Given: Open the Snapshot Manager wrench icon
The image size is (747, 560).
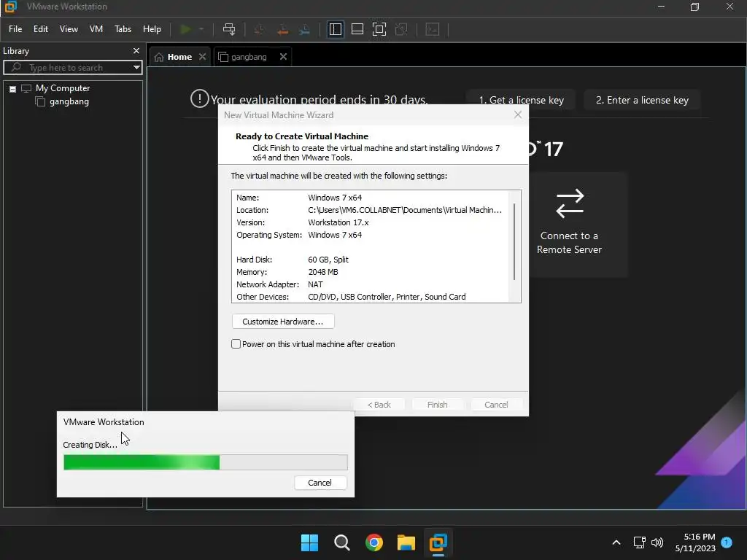Looking at the screenshot, I should 304,29.
